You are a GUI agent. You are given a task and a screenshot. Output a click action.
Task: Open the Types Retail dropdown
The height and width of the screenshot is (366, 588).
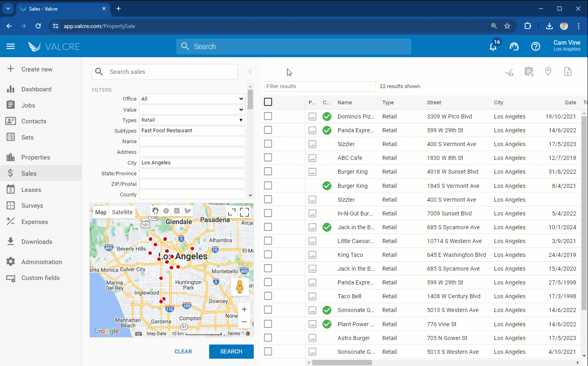(192, 120)
